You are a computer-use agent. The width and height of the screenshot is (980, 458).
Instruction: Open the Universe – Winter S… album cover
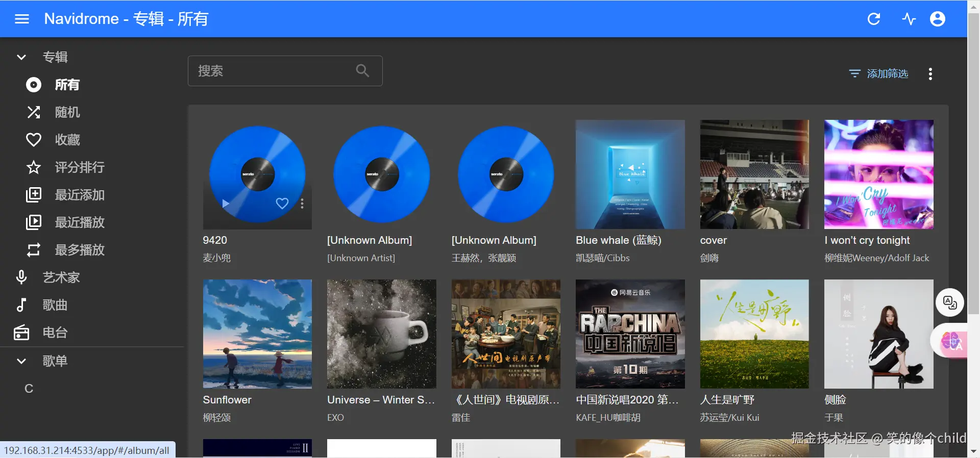[382, 334]
